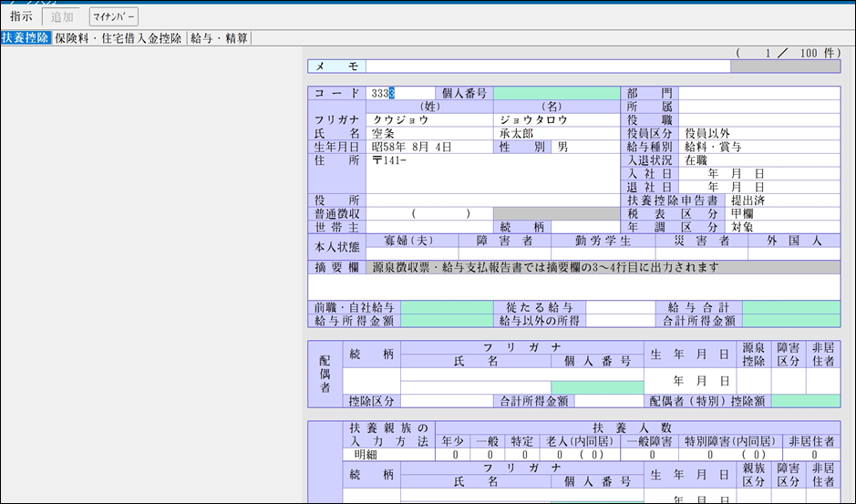Click the 非居住者 count under 扶養人数
The width and height of the screenshot is (856, 504).
pyautogui.click(x=811, y=455)
